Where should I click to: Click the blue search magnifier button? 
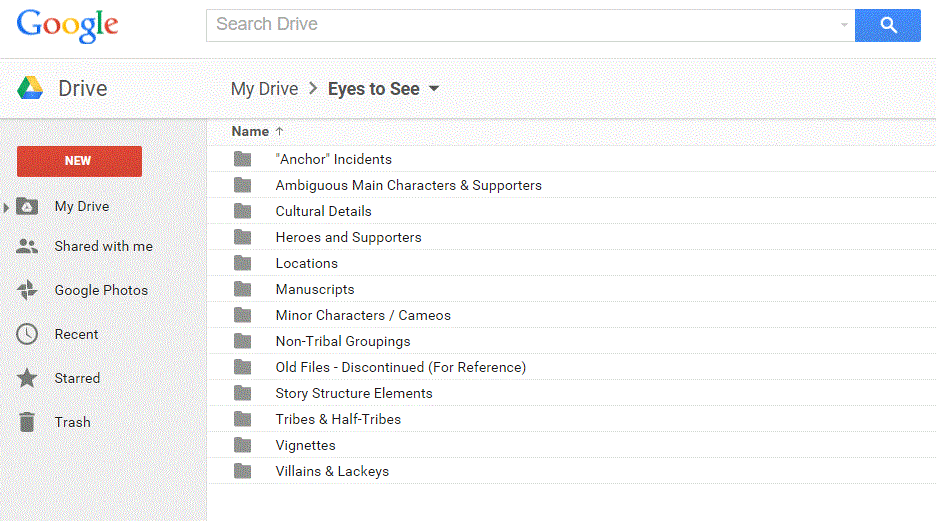(x=887, y=25)
